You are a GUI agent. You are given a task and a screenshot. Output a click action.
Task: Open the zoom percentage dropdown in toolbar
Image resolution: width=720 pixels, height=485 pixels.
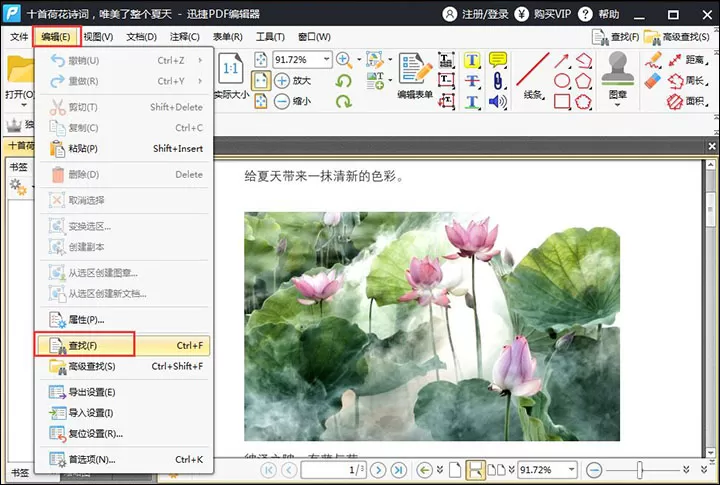point(326,59)
